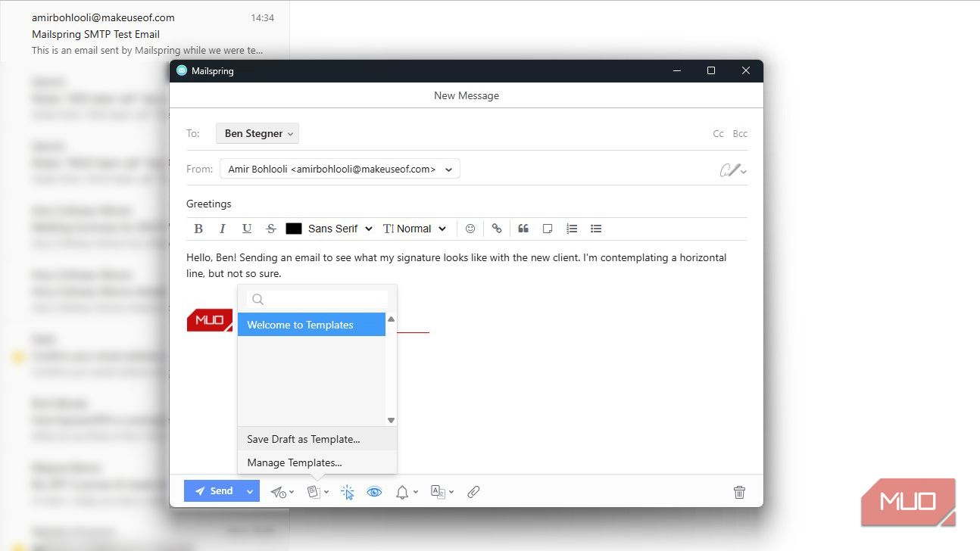The width and height of the screenshot is (980, 551).
Task: Apply blockquote formatting with the quote icon
Action: coord(523,229)
